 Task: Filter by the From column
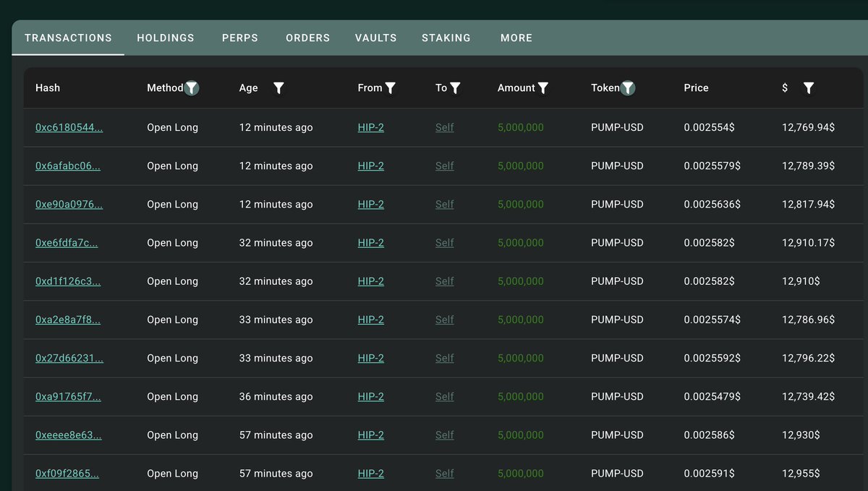[391, 88]
